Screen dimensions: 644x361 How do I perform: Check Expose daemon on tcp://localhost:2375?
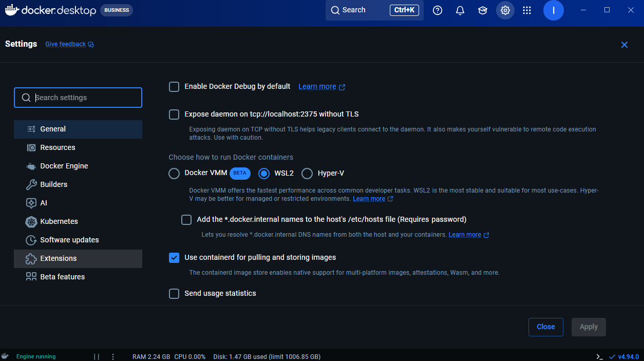coord(174,115)
